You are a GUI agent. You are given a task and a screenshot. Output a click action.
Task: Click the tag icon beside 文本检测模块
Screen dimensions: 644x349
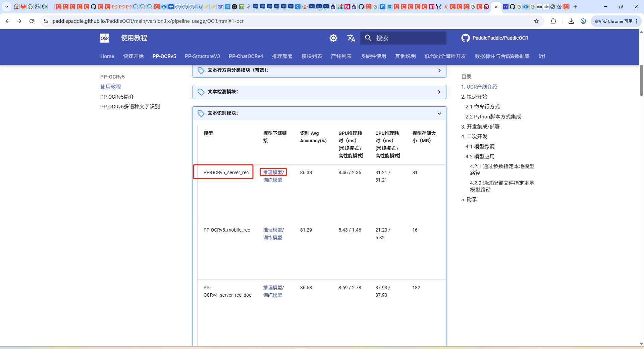[201, 92]
